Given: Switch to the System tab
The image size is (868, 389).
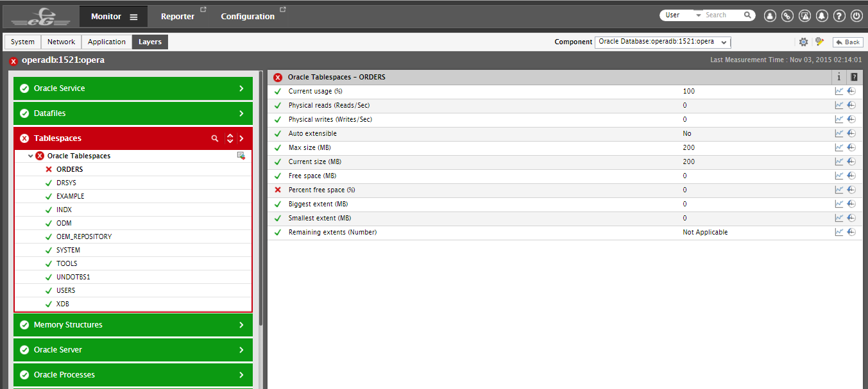Looking at the screenshot, I should pos(22,42).
